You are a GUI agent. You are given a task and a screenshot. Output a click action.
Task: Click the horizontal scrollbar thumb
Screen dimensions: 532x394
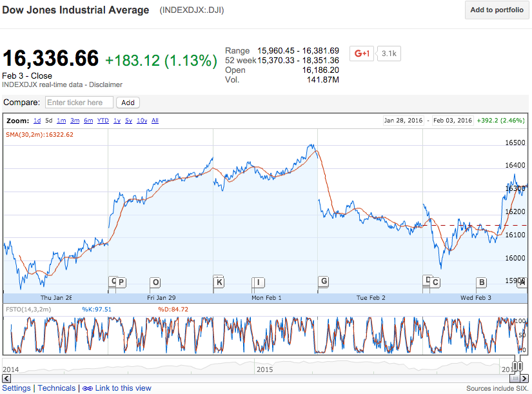click(x=515, y=379)
